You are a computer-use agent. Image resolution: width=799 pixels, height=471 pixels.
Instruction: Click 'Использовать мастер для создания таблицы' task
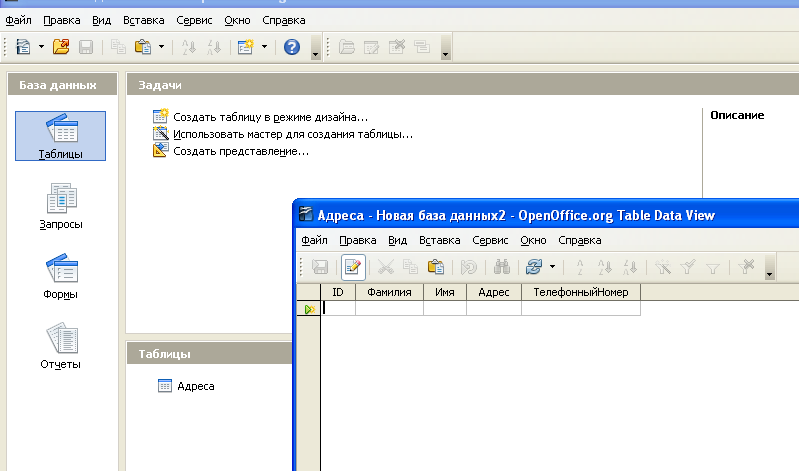click(x=292, y=134)
